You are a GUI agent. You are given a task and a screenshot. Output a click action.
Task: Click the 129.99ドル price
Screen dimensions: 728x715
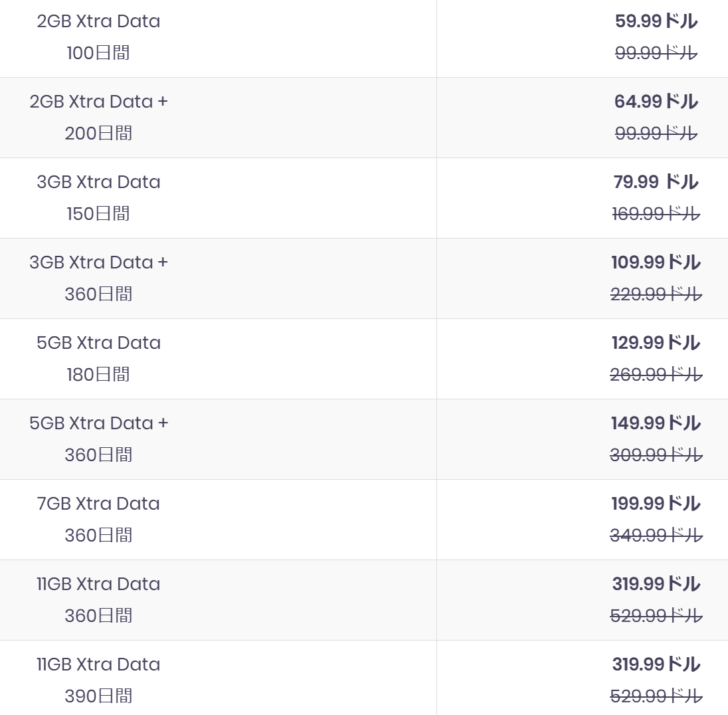656,343
